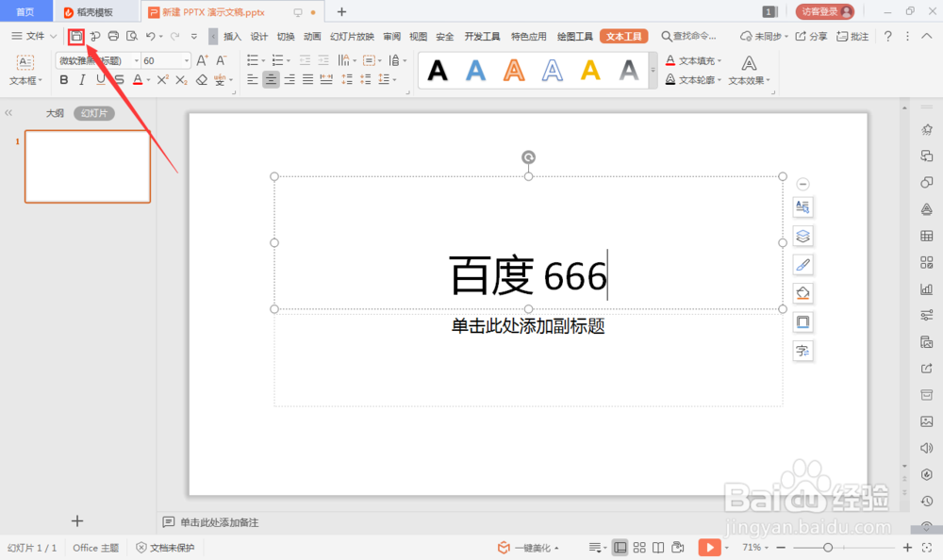
Task: Clear formatting with eraser icon
Action: point(202,80)
